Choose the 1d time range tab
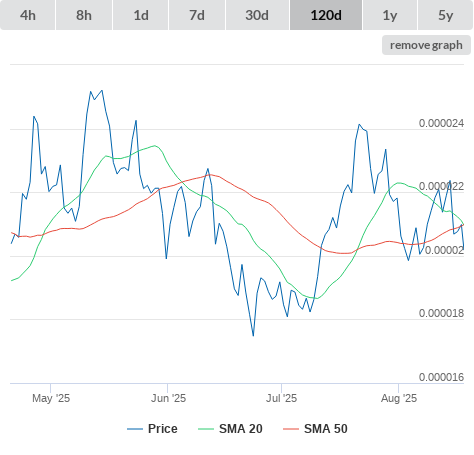This screenshot has width=474, height=455. tap(141, 15)
